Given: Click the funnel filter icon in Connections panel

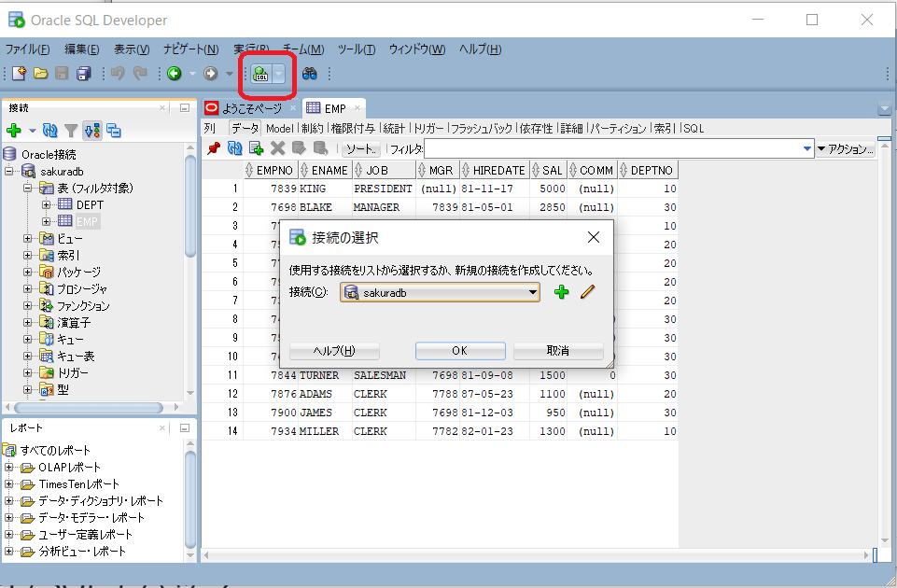Looking at the screenshot, I should point(71,131).
